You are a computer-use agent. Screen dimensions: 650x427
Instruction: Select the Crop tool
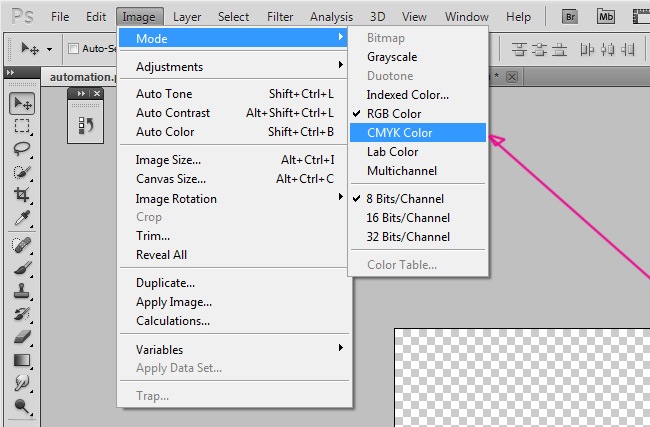22,195
